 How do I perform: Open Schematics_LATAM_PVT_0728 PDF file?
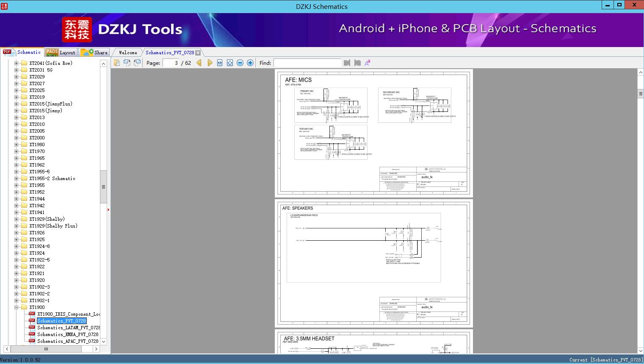[x=69, y=328]
